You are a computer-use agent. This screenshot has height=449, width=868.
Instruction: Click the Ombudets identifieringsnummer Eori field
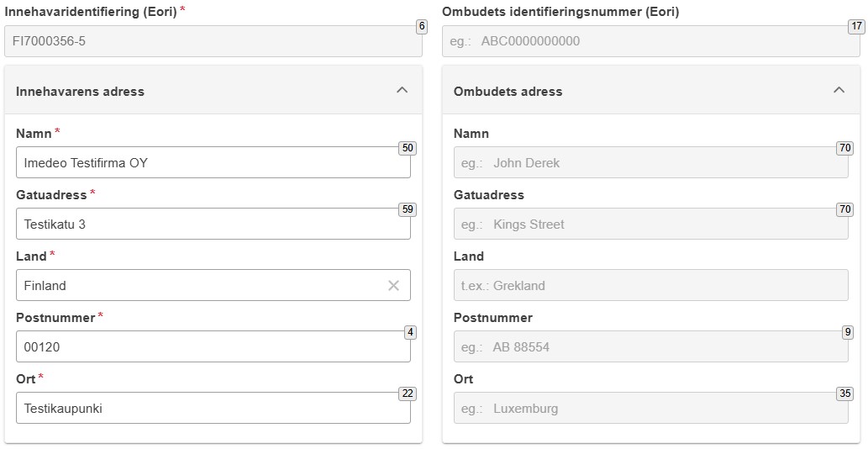(651, 41)
